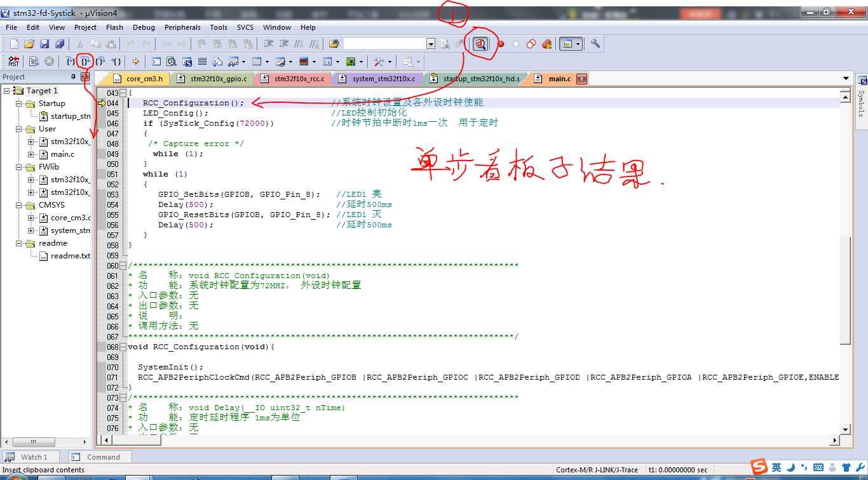Screen dimensions: 868x480
Task: Click the Disable All Breakpoints icon
Action: pyautogui.click(x=531, y=44)
